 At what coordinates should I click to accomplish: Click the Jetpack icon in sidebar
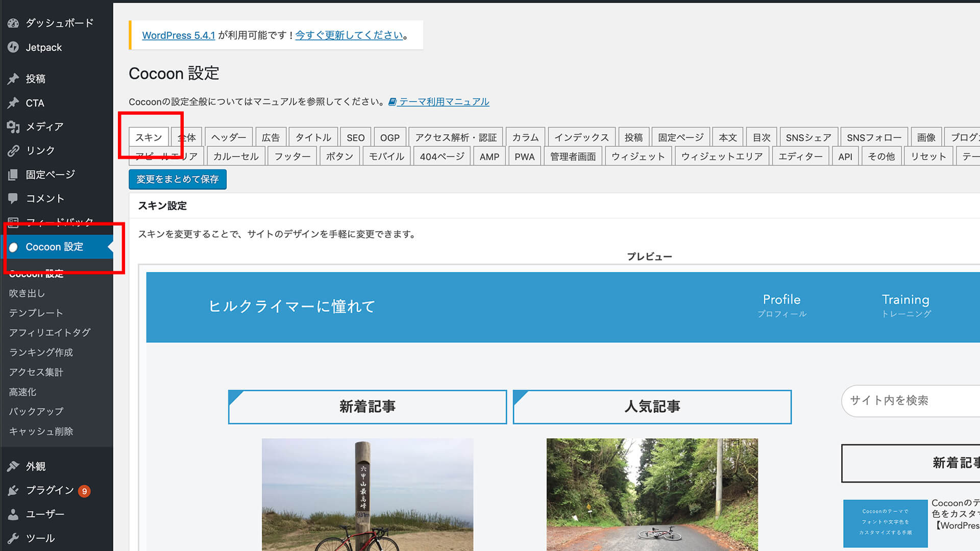click(x=13, y=47)
